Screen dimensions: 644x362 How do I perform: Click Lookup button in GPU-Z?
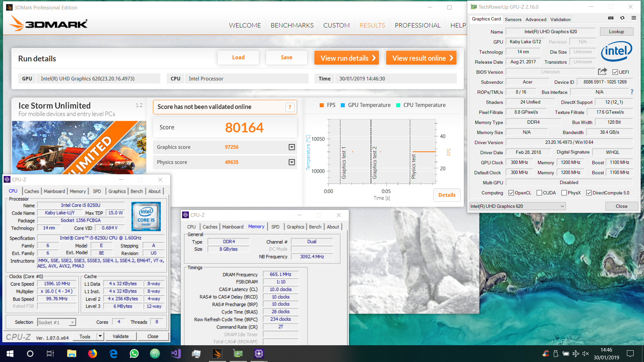(616, 32)
